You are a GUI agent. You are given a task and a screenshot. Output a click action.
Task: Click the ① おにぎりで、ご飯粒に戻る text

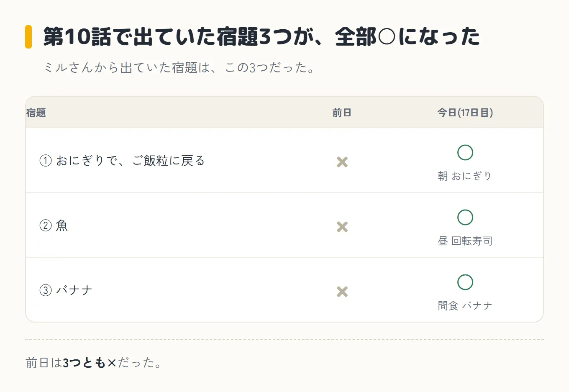pos(122,161)
